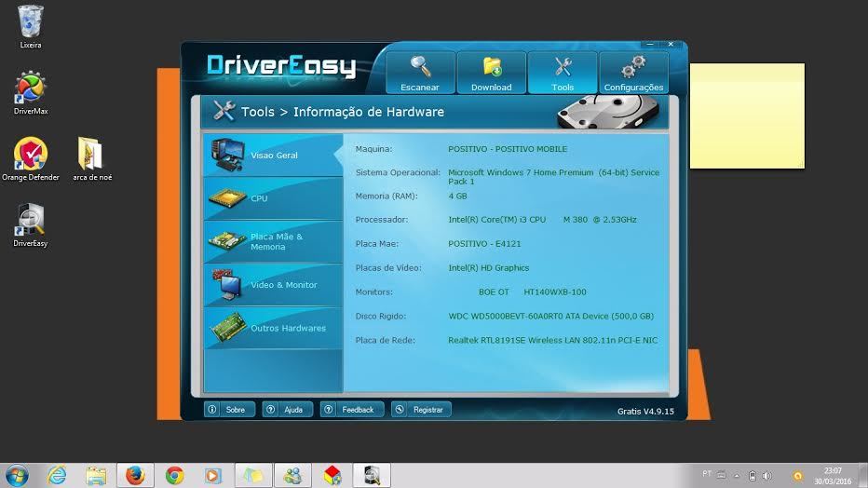Click the Intel(R) HD Graphics value
Image resolution: width=868 pixels, height=488 pixels.
point(488,268)
